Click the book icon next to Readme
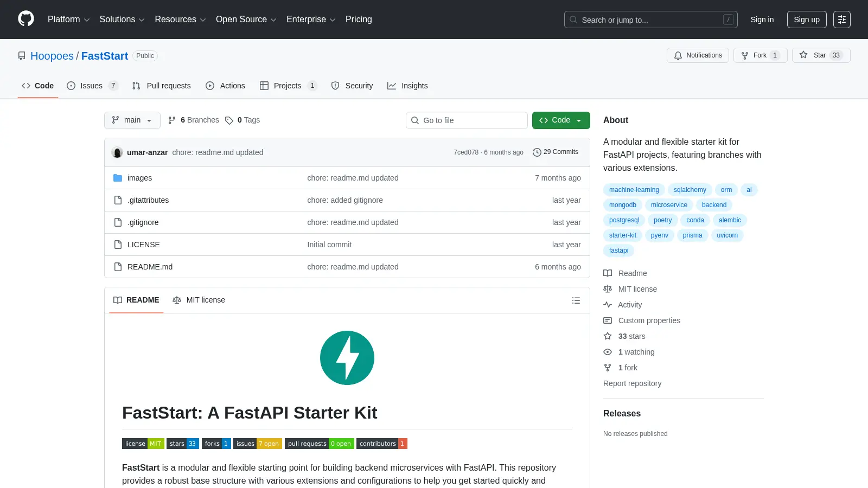The width and height of the screenshot is (868, 488). pos(608,273)
